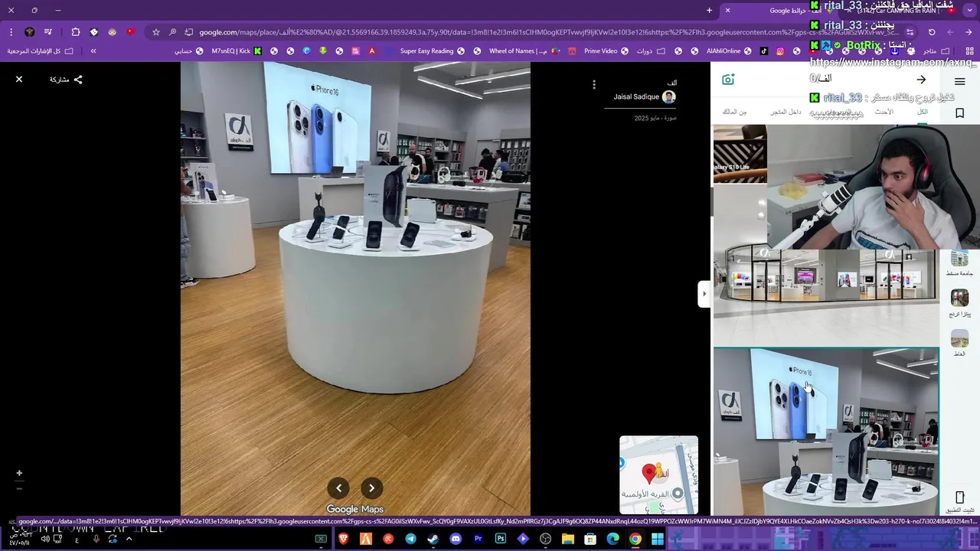Viewport: 980px width, 551px height.
Task: Open the بيتزا recent place in the sidebar
Action: pyautogui.click(x=959, y=303)
